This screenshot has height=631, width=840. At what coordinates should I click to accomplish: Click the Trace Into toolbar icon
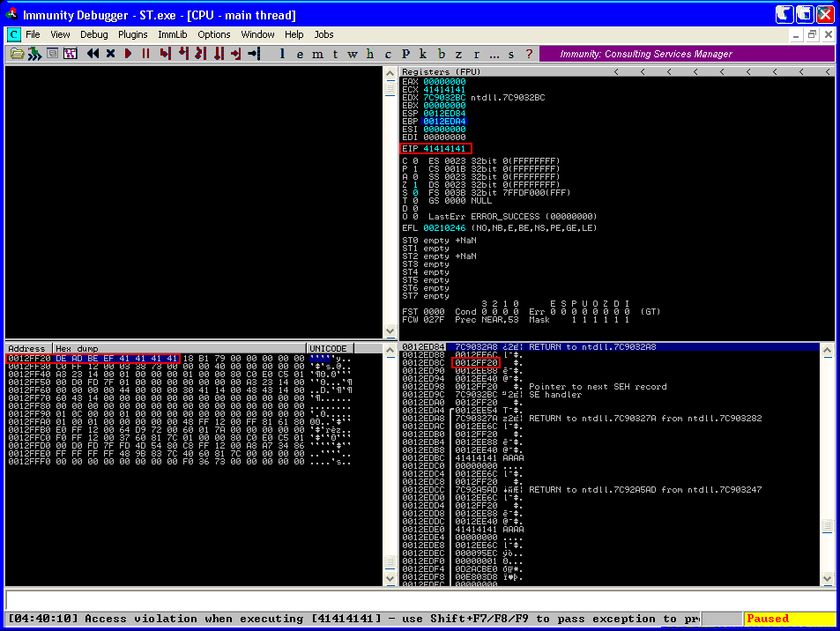pos(201,54)
